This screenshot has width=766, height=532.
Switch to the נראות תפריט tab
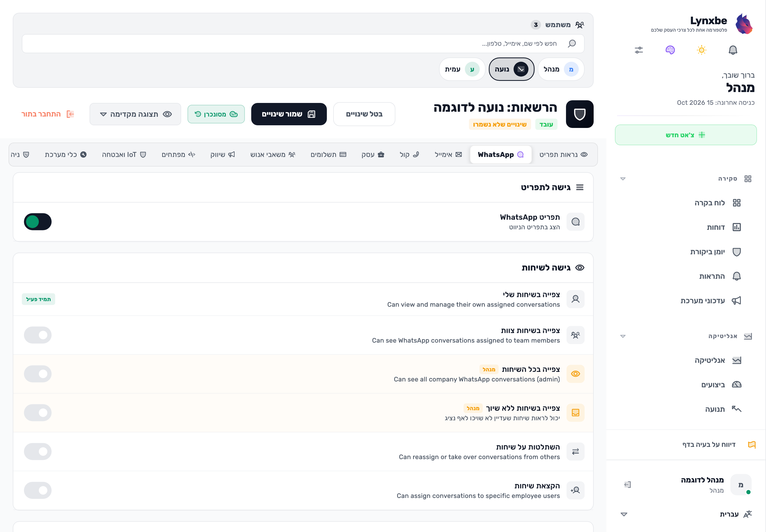point(563,154)
